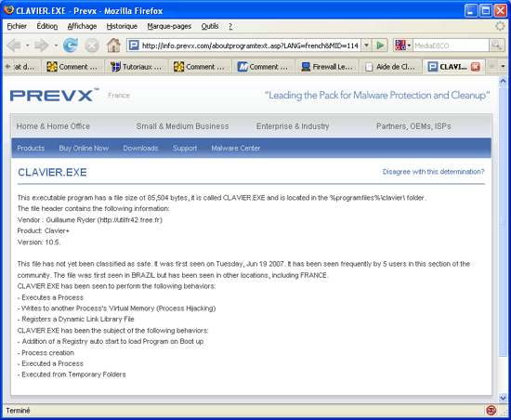The width and height of the screenshot is (511, 420).
Task: Switch to the first Comment tab
Action: pos(72,67)
